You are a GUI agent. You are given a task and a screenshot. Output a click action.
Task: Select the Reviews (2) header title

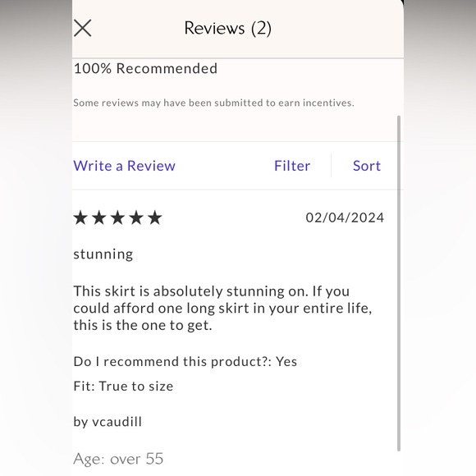pyautogui.click(x=228, y=29)
